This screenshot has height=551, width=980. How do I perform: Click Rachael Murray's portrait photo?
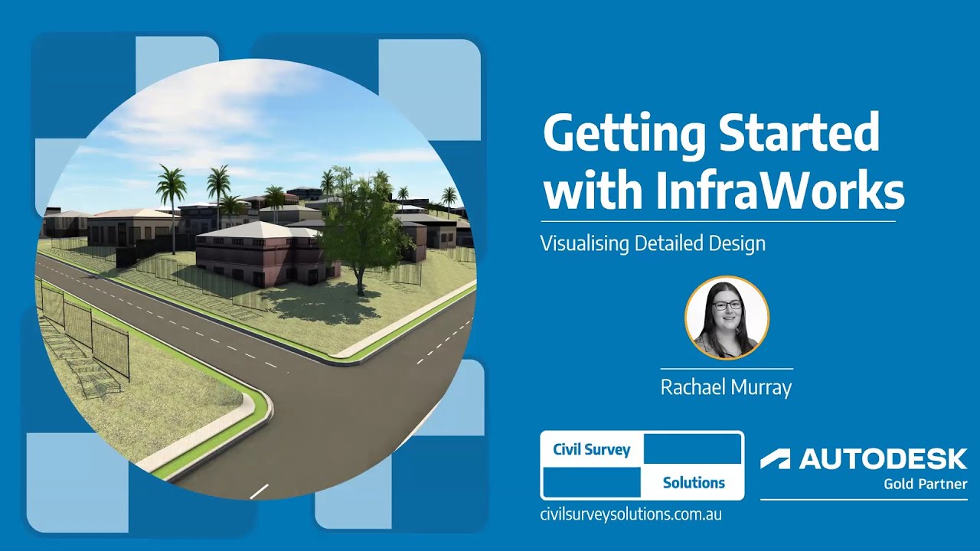(x=726, y=318)
